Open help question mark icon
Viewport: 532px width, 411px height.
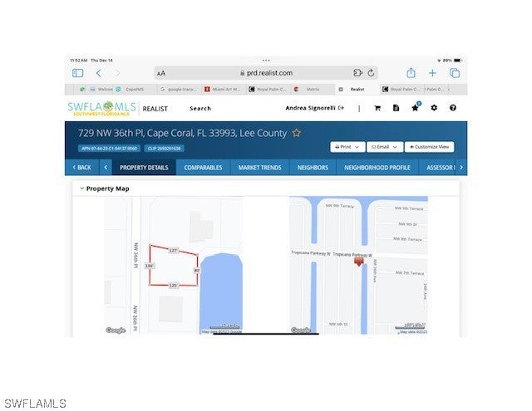click(452, 108)
